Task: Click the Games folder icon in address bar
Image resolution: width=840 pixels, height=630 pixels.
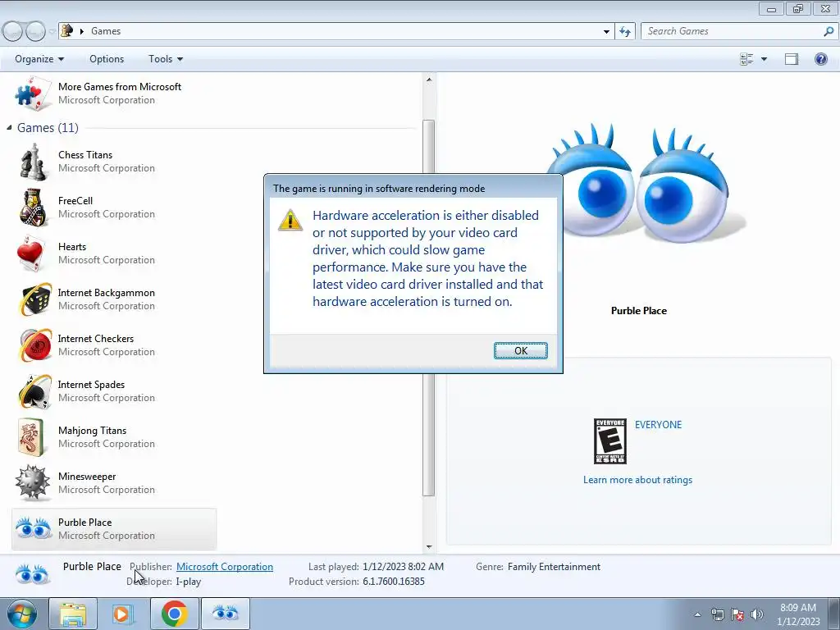Action: click(67, 30)
